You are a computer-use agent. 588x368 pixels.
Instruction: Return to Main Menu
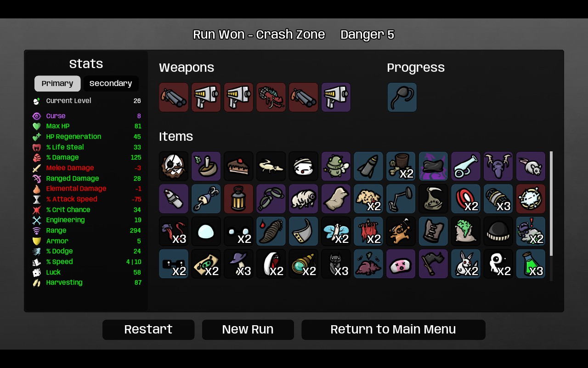(x=393, y=329)
